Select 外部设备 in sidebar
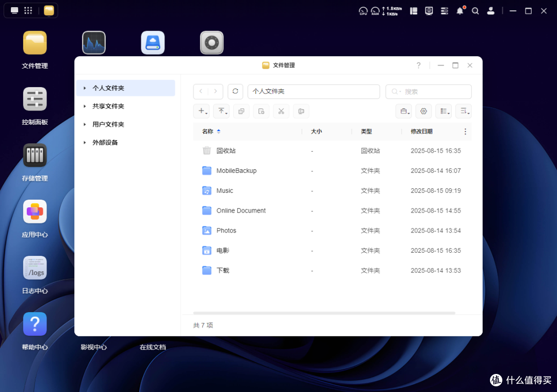 126,142
